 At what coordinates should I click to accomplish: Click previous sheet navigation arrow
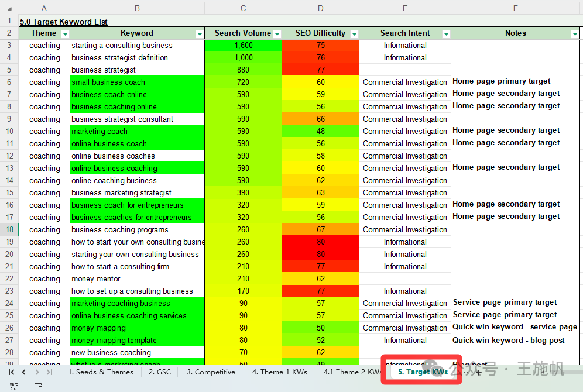tap(24, 372)
